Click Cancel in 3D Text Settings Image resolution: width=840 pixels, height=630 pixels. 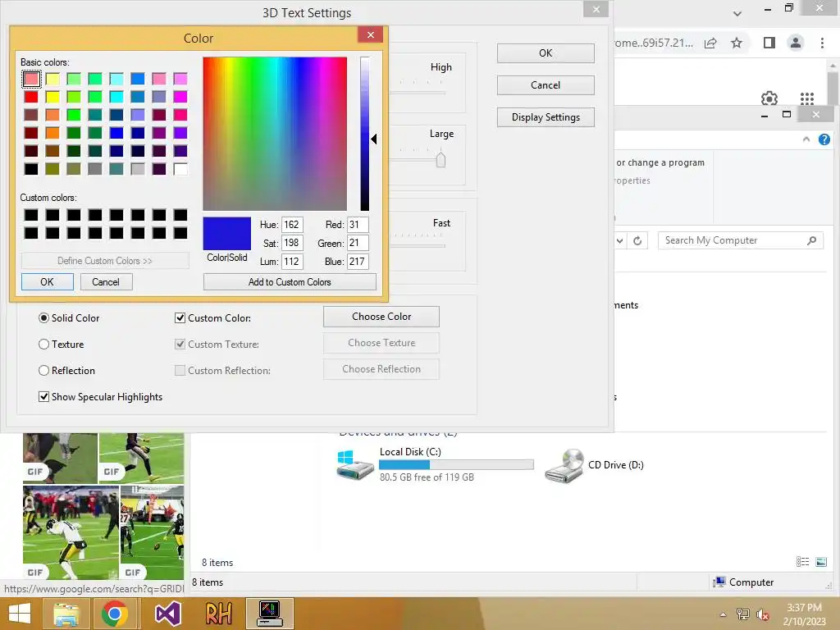point(546,85)
